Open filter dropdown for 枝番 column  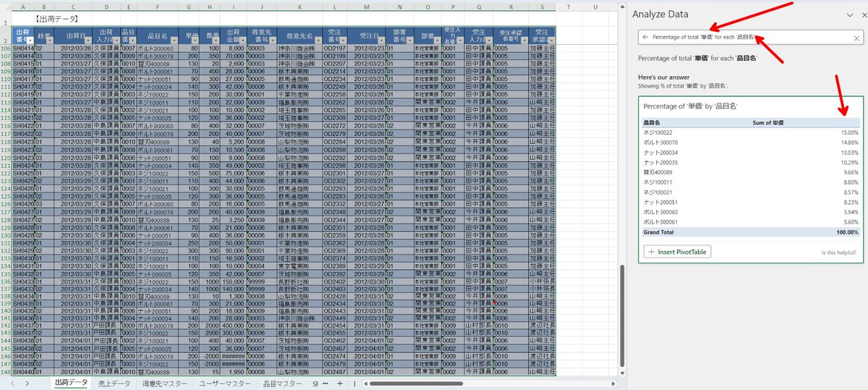50,41
